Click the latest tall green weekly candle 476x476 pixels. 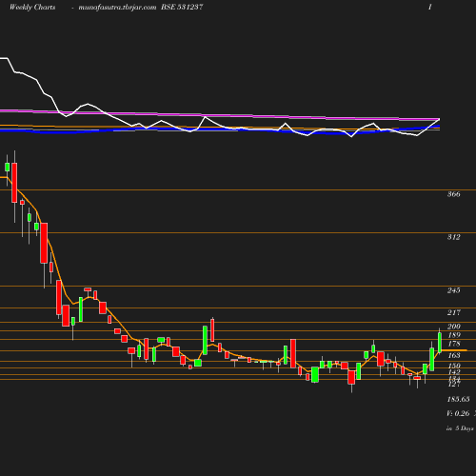point(440,342)
